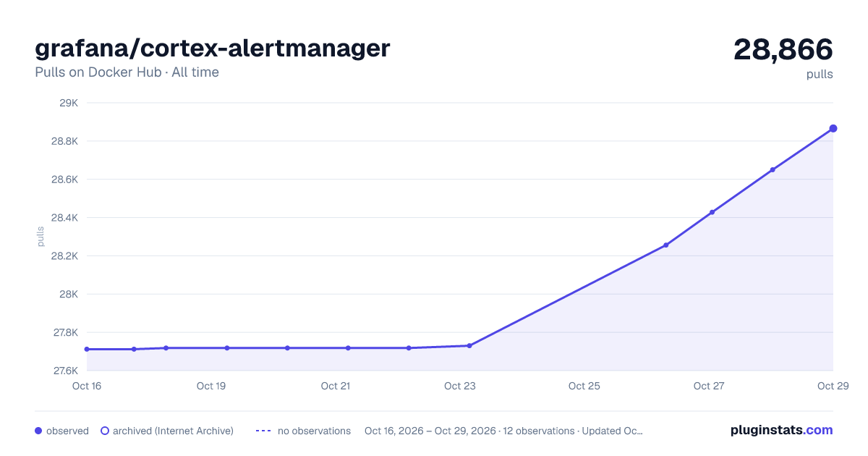
Task: Click 'Pulls on Docker Hub · All time' subtitle
Action: (x=127, y=72)
